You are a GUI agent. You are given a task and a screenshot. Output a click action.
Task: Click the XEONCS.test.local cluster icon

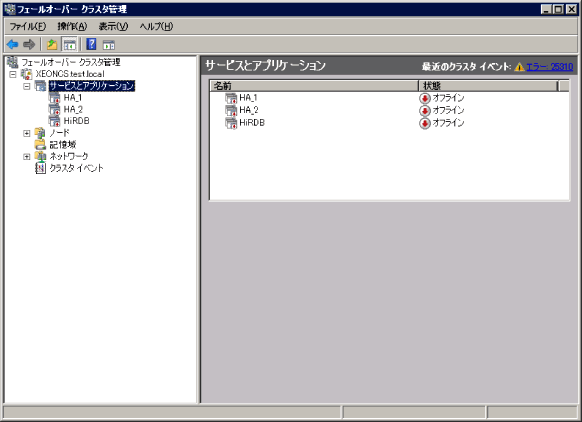[26, 74]
